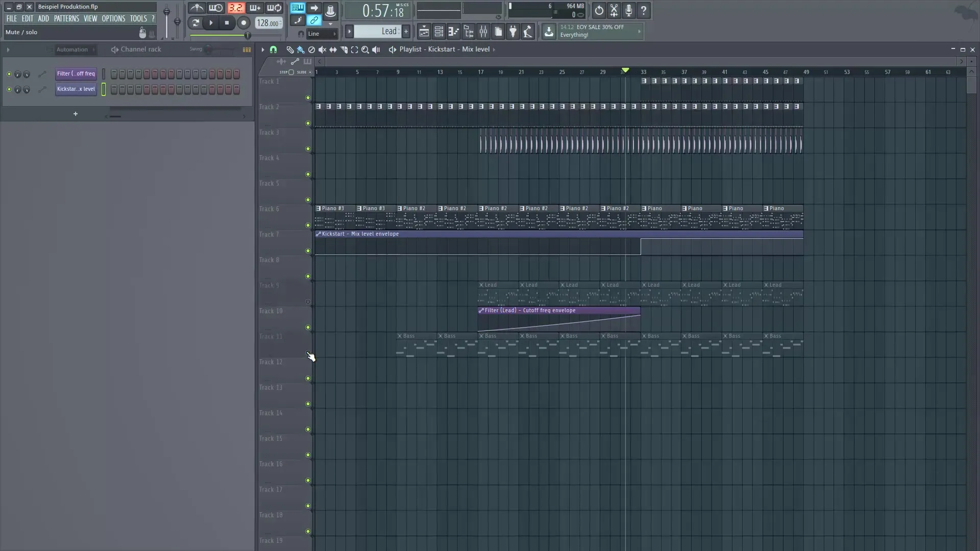Click the Kickstart mix level channel button

pyautogui.click(x=76, y=89)
